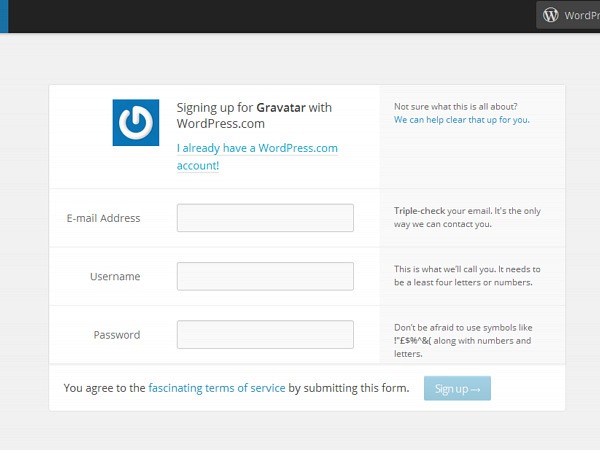Click the WordPress logo icon in top bar
This screenshot has width=600, height=450.
(x=550, y=15)
